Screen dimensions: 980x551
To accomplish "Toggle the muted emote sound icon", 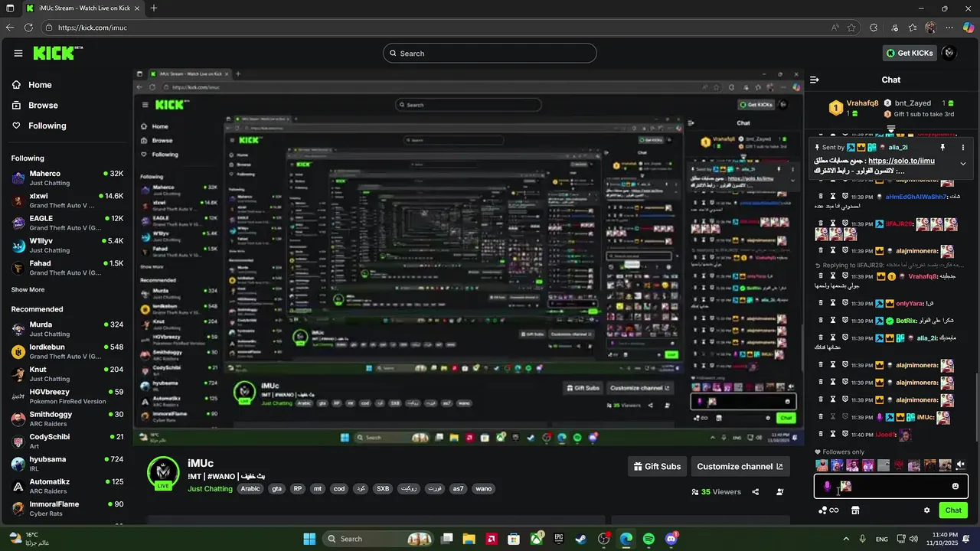I will 961,465.
